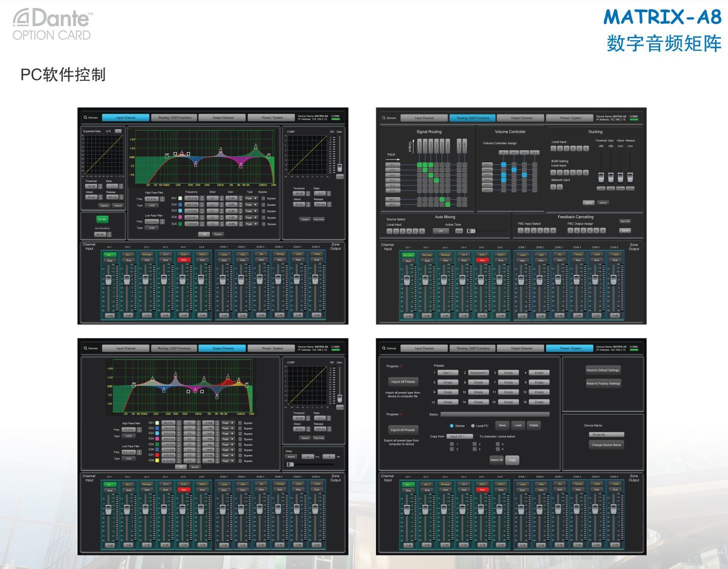Switch to Input Channel tab in Preset/System window
This screenshot has height=569, width=728.
click(x=424, y=348)
